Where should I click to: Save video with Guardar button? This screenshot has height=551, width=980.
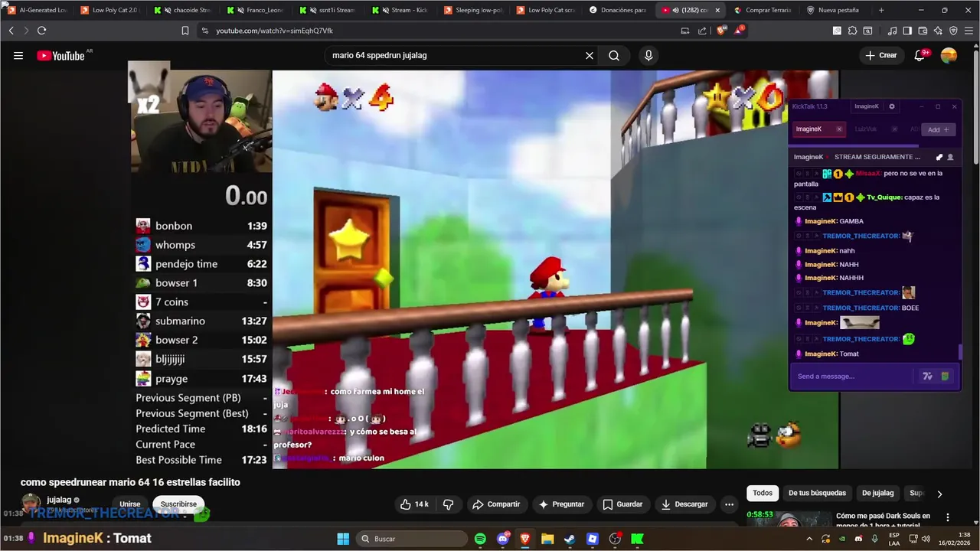click(x=622, y=504)
